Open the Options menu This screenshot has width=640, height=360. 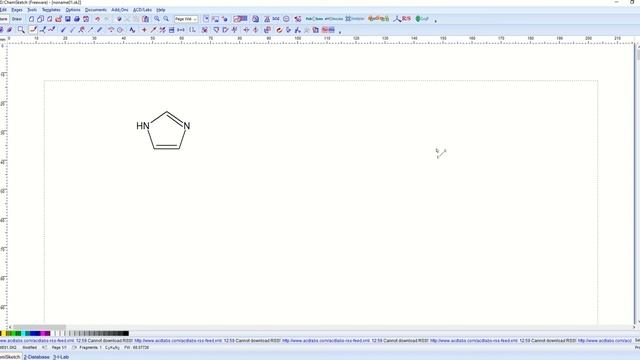click(x=73, y=9)
